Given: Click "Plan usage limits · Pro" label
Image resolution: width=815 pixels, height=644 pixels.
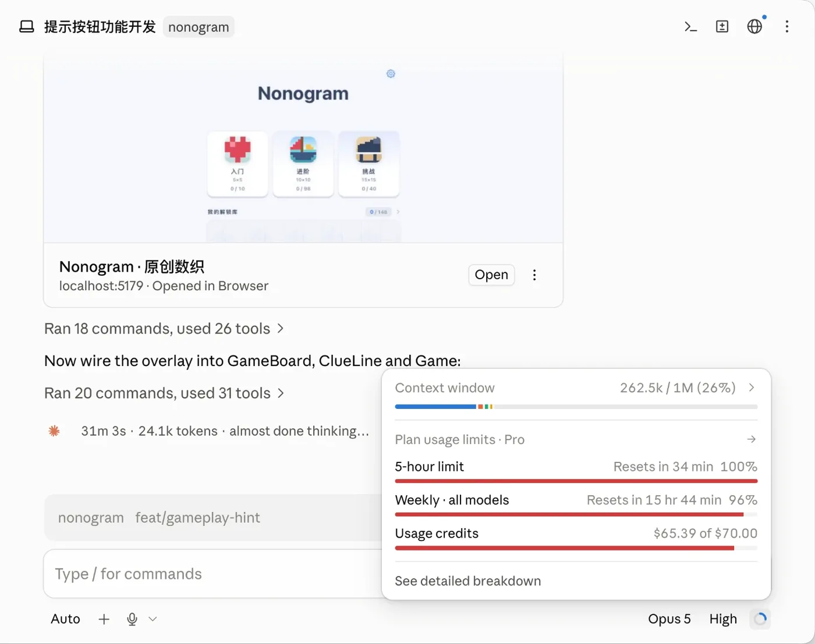Looking at the screenshot, I should [460, 440].
